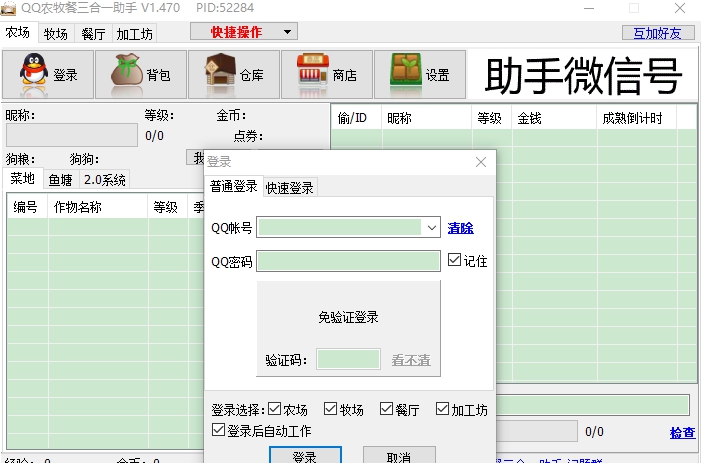Open the backpack (背包) bag icon
This screenshot has width=704, height=463.
[x=127, y=69]
